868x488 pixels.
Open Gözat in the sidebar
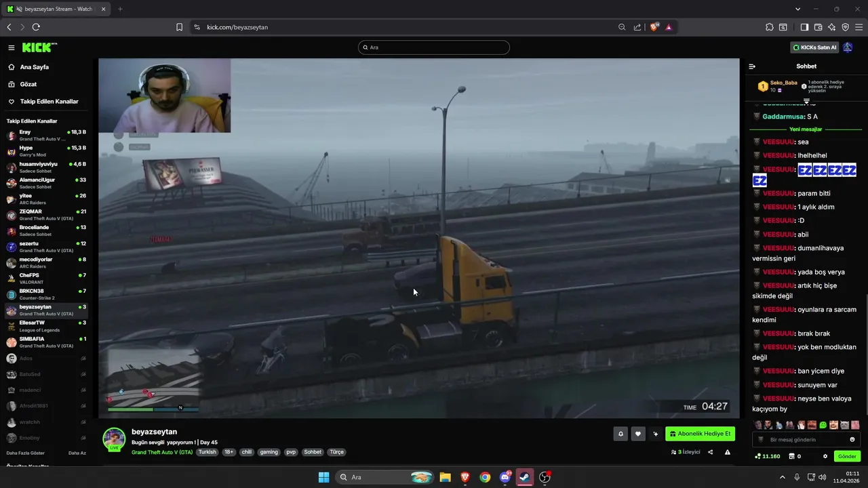point(28,84)
